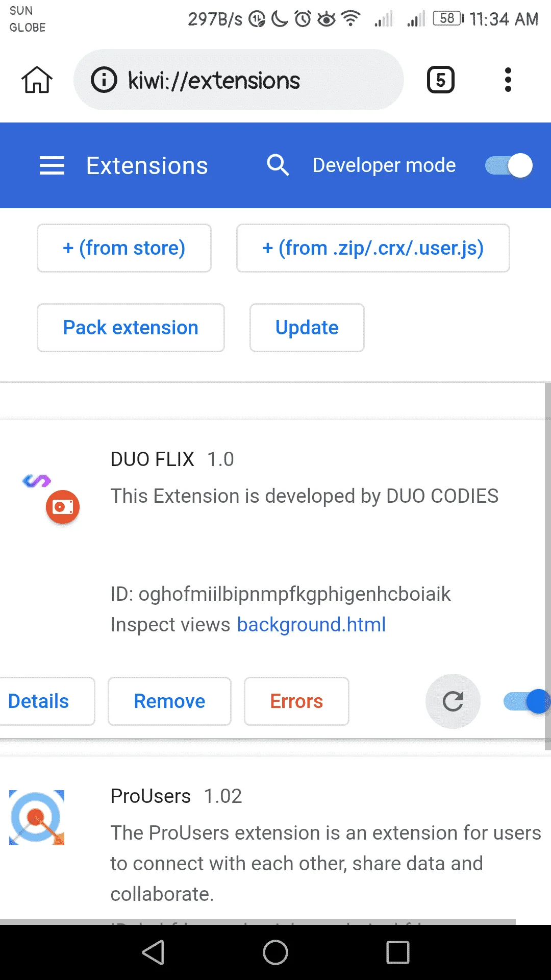
Task: Disable the DUO FLIX extension toggle
Action: (x=527, y=701)
